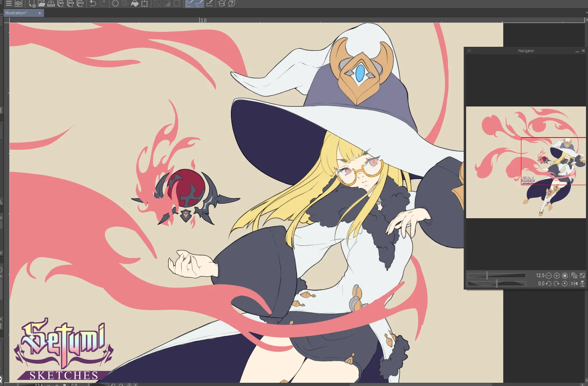Zoom in using Navigator plus button
The width and height of the screenshot is (588, 386).
pyautogui.click(x=557, y=275)
